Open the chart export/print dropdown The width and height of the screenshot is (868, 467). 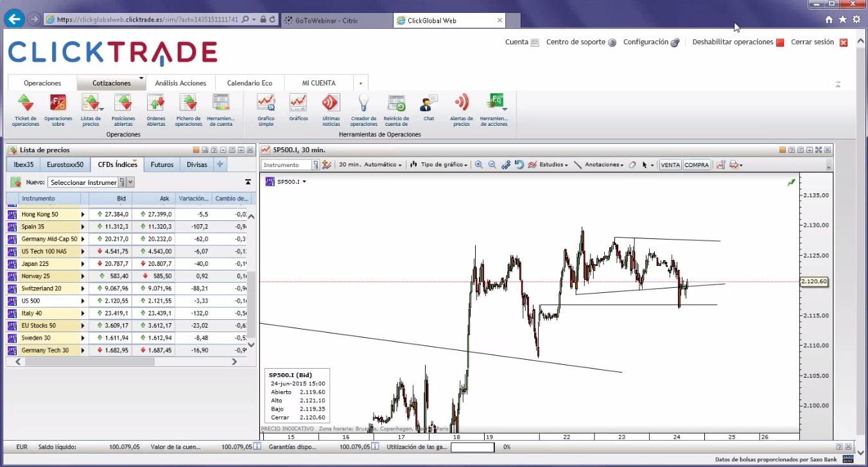736,165
